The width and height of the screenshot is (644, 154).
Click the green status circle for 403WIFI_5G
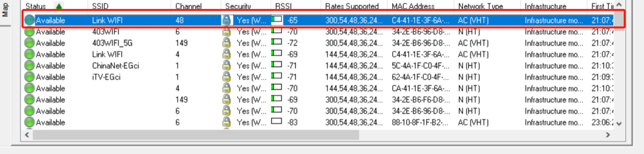[x=29, y=43]
